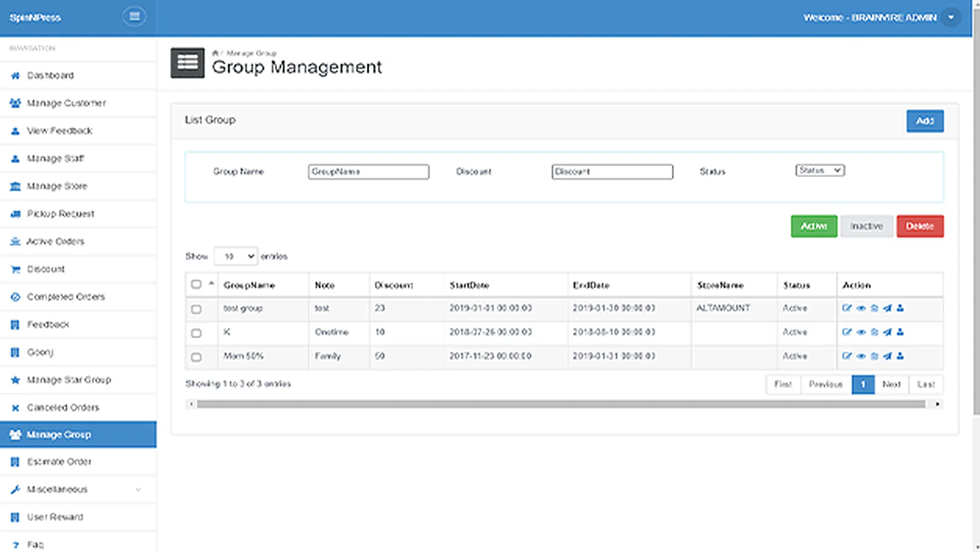Click the gray Inactive button
Screen dimensions: 980x552
point(867,226)
